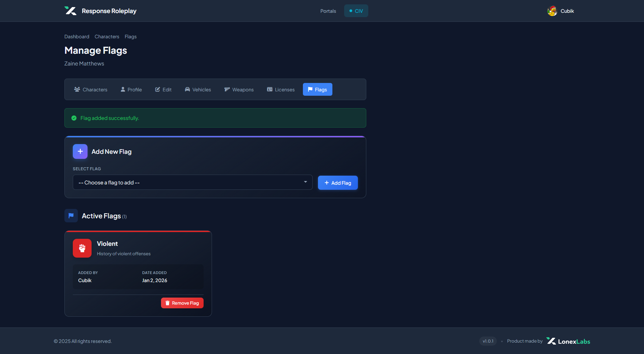Viewport: 644px width, 354px height.
Task: Open Characters breadcrumb link
Action: pyautogui.click(x=107, y=37)
